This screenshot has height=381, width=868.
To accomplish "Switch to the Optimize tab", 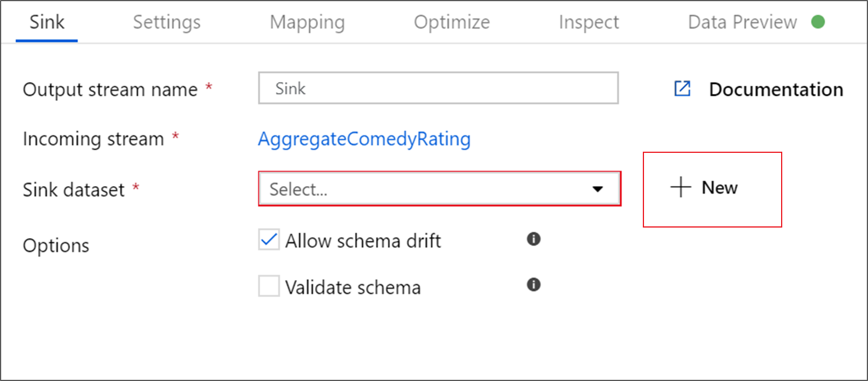I will 452,22.
